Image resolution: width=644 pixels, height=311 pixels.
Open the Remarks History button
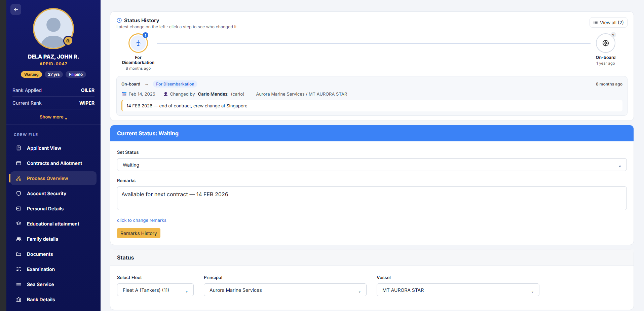[139, 233]
